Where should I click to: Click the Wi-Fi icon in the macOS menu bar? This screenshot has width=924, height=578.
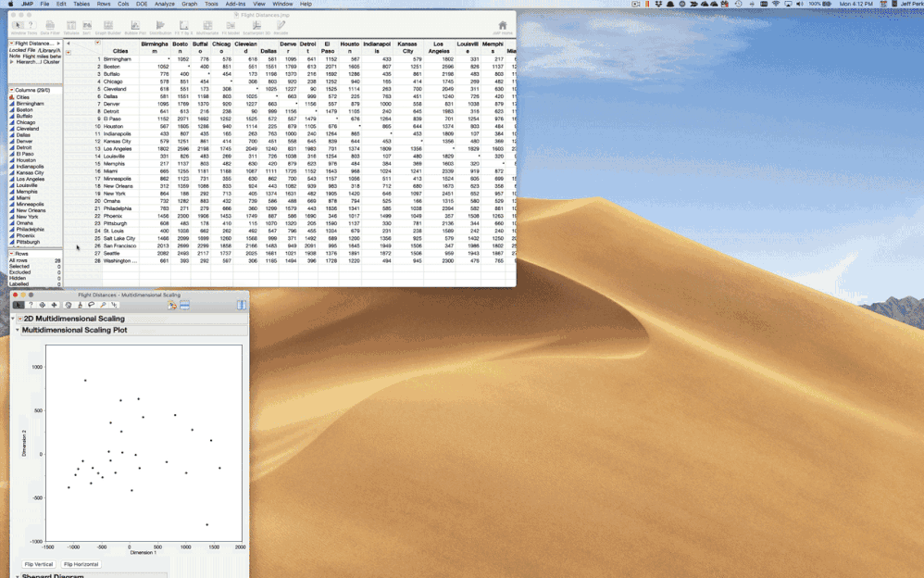click(776, 4)
